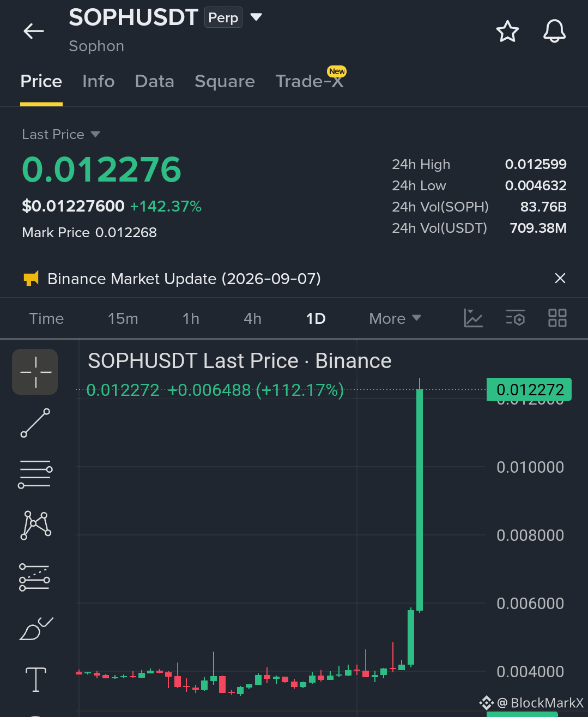Select the 15m timeframe
This screenshot has height=717, width=588.
(x=123, y=318)
